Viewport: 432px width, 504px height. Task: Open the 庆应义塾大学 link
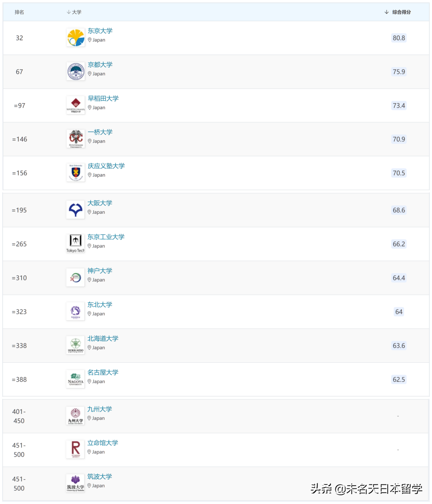tap(106, 166)
